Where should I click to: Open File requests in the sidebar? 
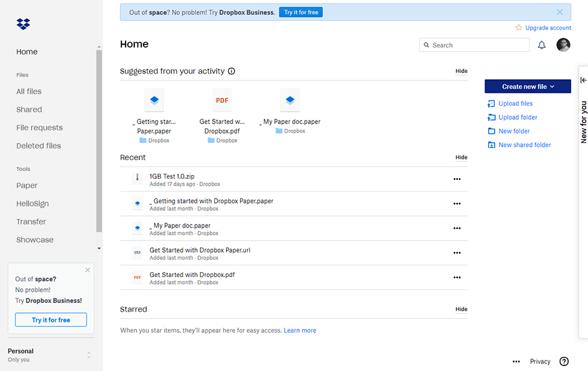click(x=40, y=128)
